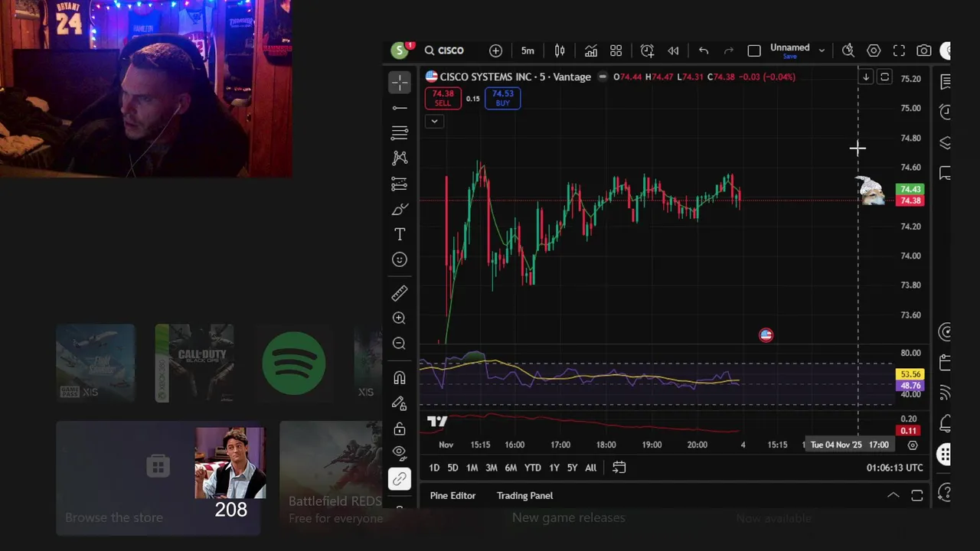Image resolution: width=980 pixels, height=551 pixels.
Task: Select the trend line drawing tool
Action: [x=400, y=108]
